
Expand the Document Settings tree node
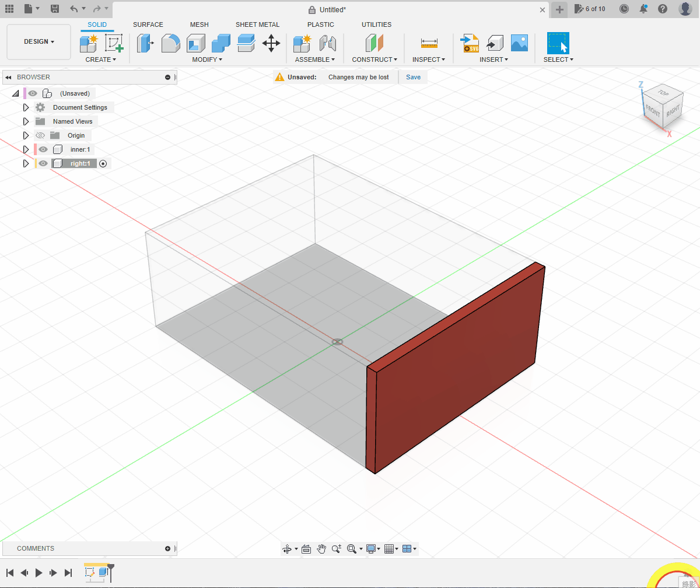coord(26,107)
